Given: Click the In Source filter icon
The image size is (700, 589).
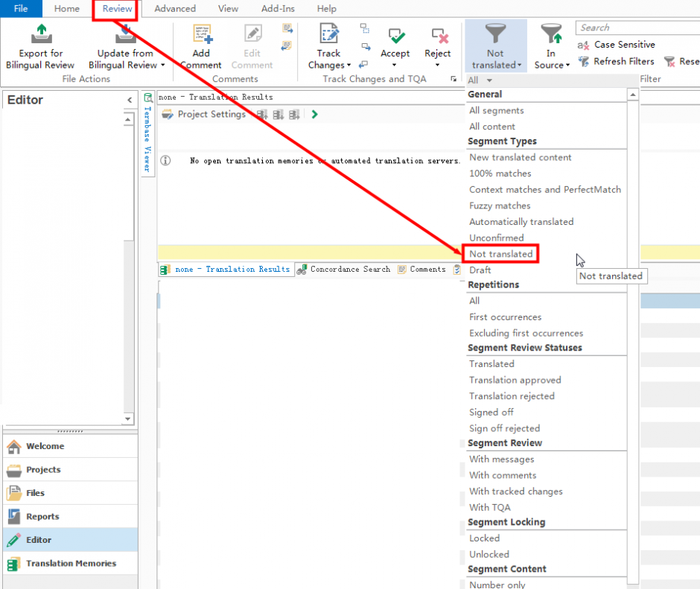Looking at the screenshot, I should (x=551, y=35).
